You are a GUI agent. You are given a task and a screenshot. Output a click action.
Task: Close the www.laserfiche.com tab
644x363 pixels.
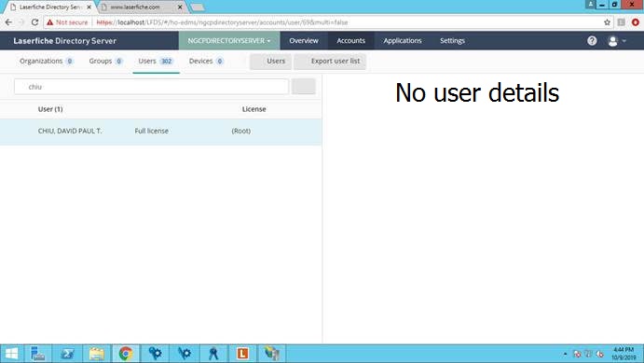coord(180,7)
